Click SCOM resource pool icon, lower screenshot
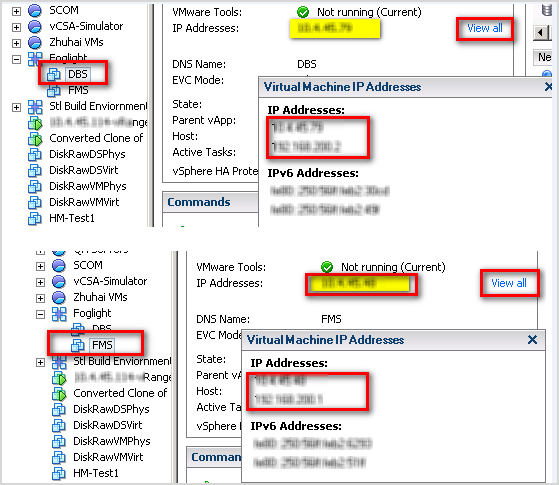Image resolution: width=559 pixels, height=485 pixels. coord(59,265)
